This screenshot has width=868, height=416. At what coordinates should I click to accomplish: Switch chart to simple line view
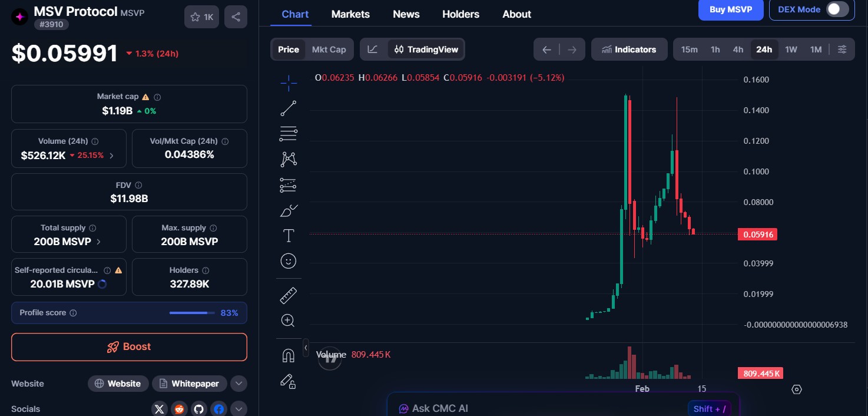373,49
